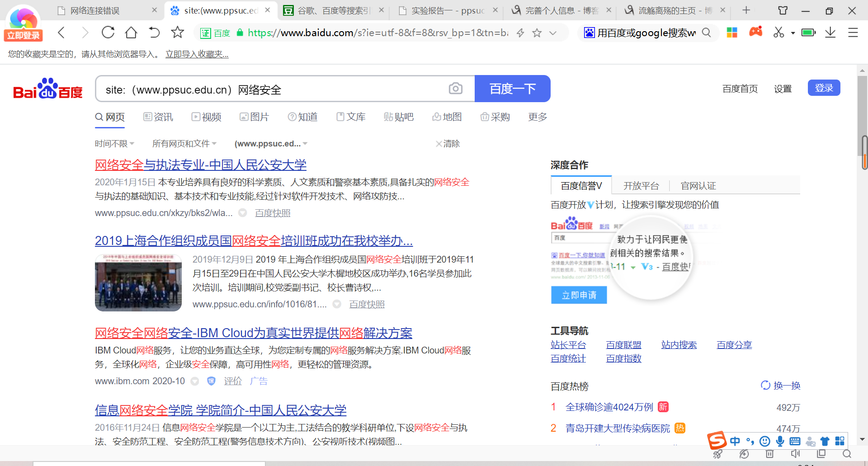Click the skin shirt icon in title bar
Image resolution: width=868 pixels, height=466 pixels.
pos(783,10)
